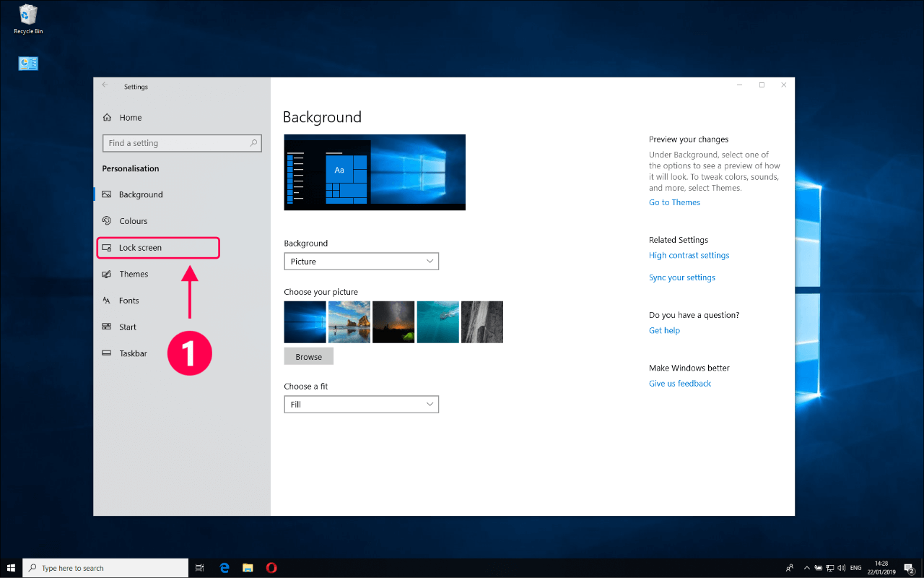Launch Opera browser from the taskbar
Image resolution: width=924 pixels, height=578 pixels.
[x=271, y=568]
